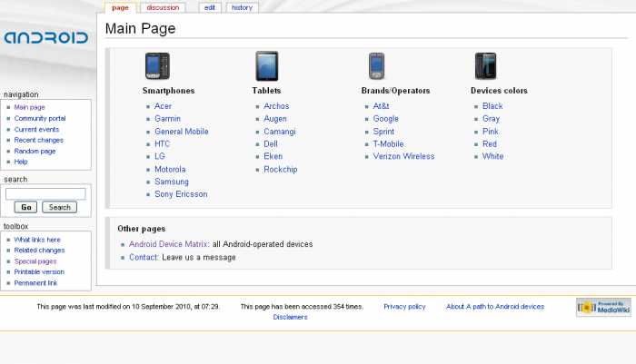Click the Smartphones category phone icon
The height and width of the screenshot is (364, 636).
pos(158,66)
